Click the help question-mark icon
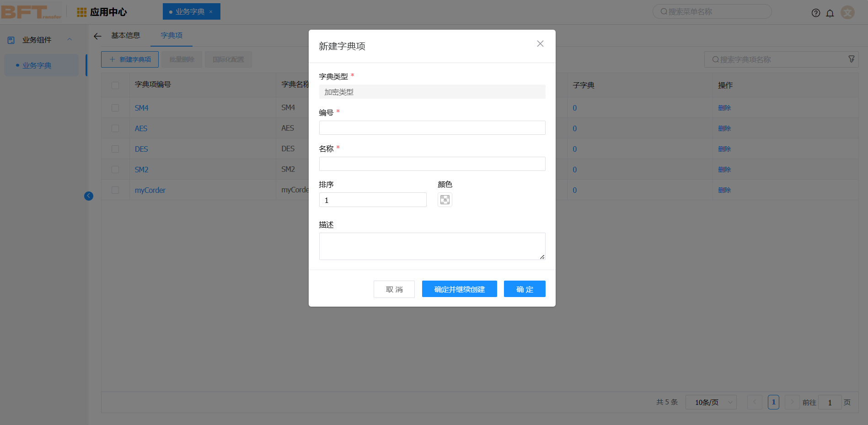The height and width of the screenshot is (425, 868). (x=815, y=13)
